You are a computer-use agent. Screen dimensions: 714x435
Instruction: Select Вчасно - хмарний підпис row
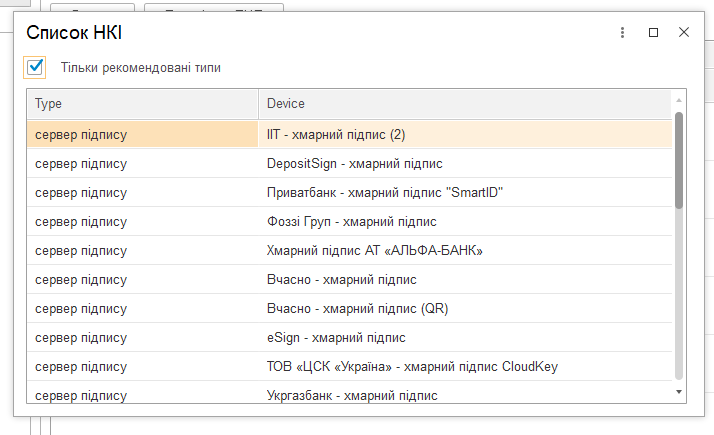point(349,279)
